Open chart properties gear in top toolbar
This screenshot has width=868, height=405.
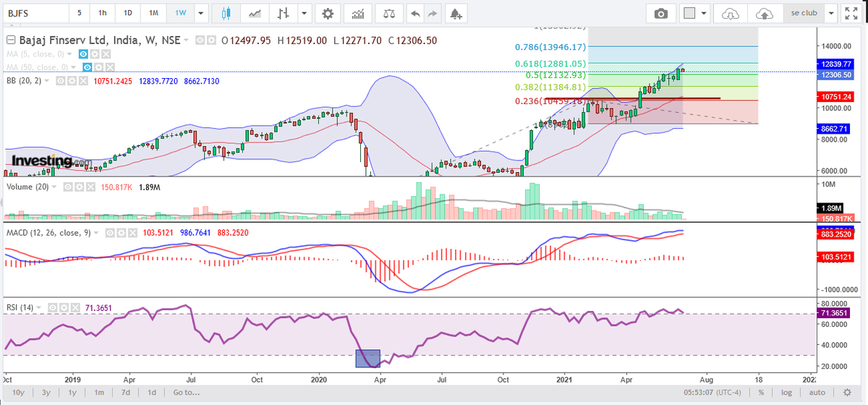pyautogui.click(x=328, y=13)
